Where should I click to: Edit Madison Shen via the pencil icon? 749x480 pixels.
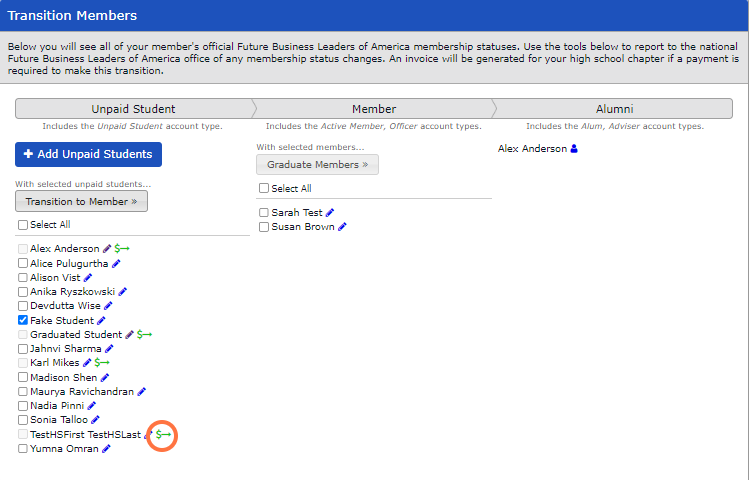pyautogui.click(x=105, y=378)
